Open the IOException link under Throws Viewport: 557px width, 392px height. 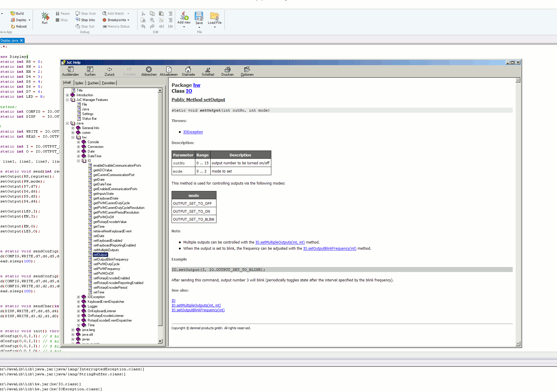[193, 132]
